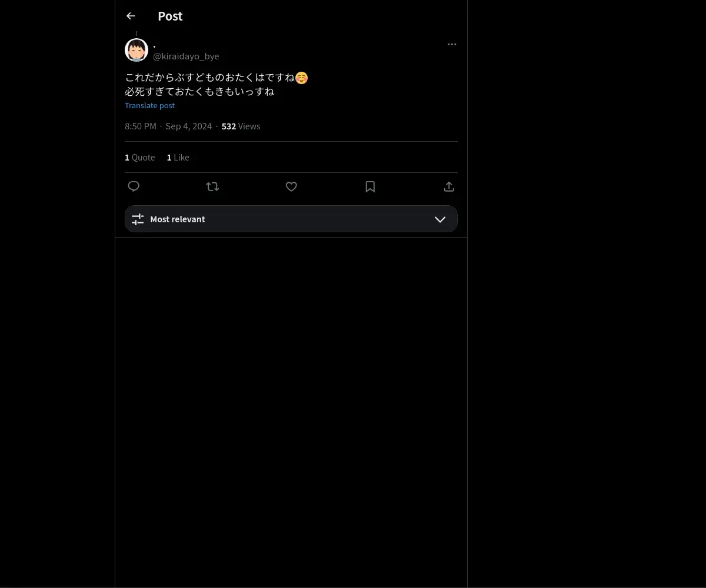Click the sliders filter icon for replies
Image resolution: width=706 pixels, height=588 pixels.
pyautogui.click(x=138, y=219)
